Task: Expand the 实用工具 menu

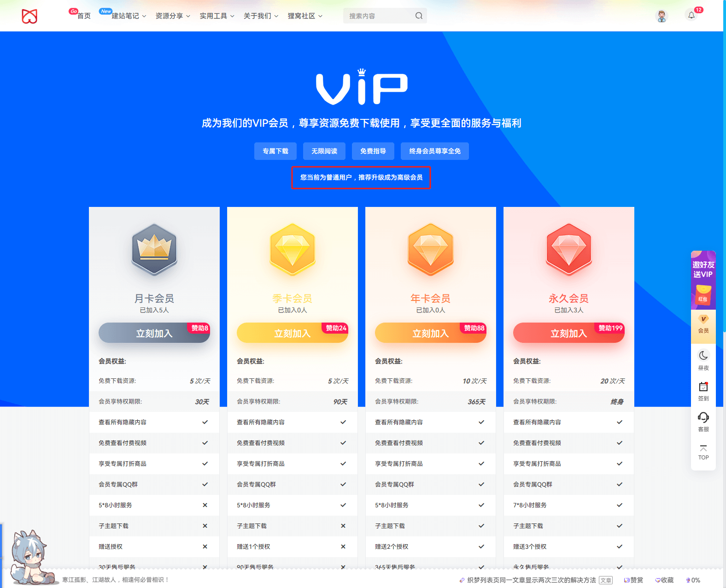Action: (x=217, y=16)
